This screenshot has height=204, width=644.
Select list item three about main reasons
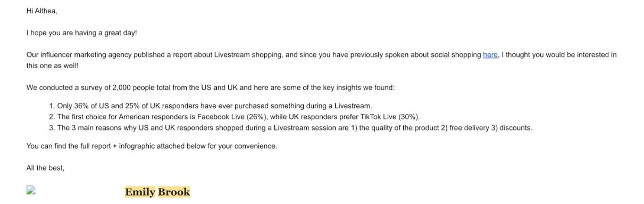point(290,128)
